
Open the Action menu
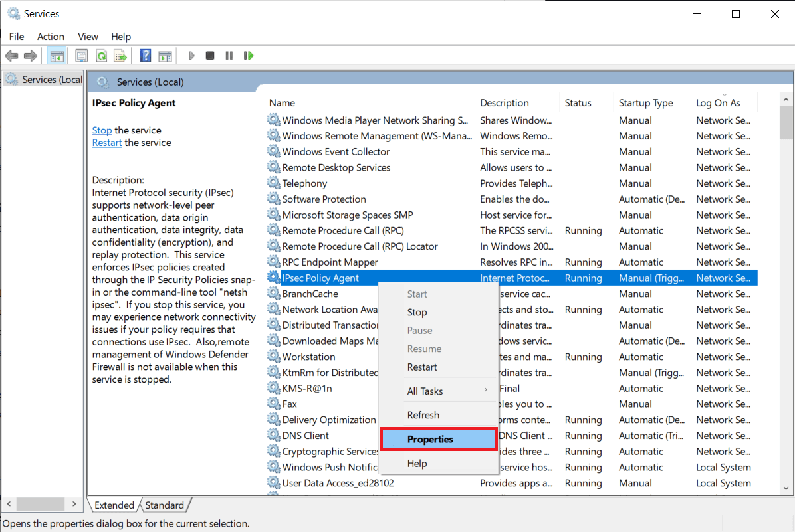coord(51,37)
